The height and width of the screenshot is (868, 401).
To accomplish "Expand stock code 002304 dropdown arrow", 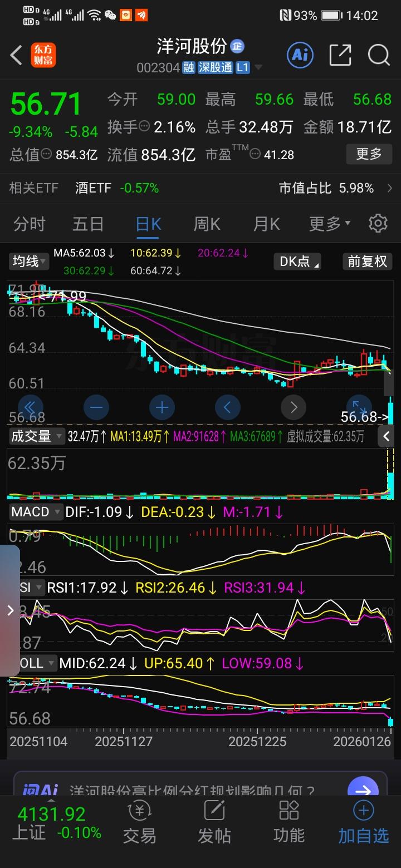I will pos(258,68).
